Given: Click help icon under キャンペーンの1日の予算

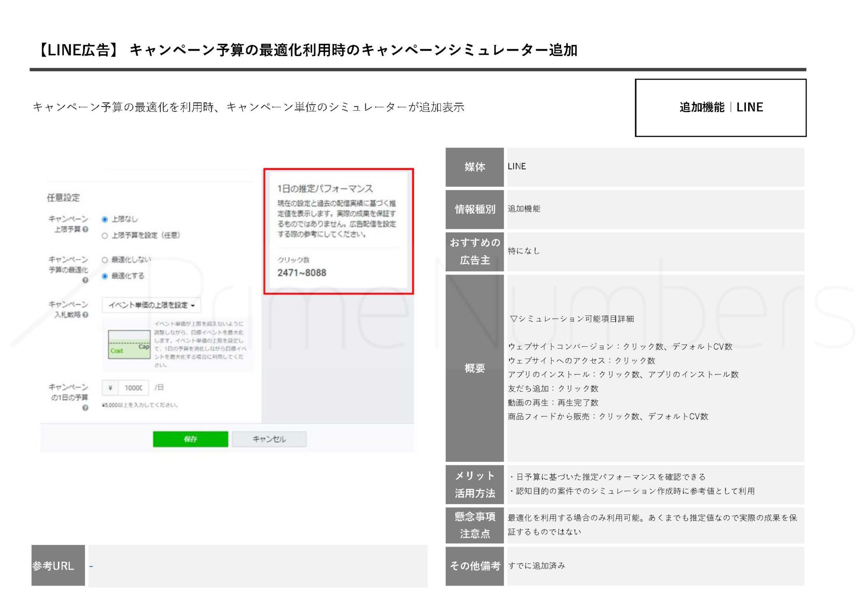Looking at the screenshot, I should [85, 408].
